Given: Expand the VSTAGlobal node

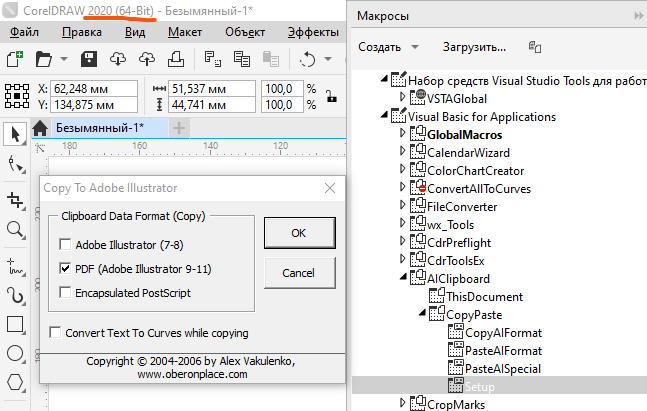Looking at the screenshot, I should [403, 97].
